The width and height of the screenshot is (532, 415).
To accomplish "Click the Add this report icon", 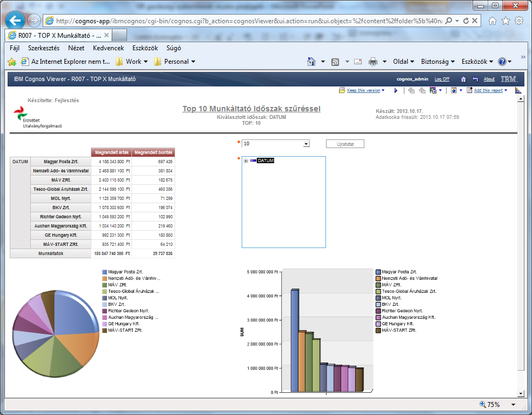I will 470,90.
